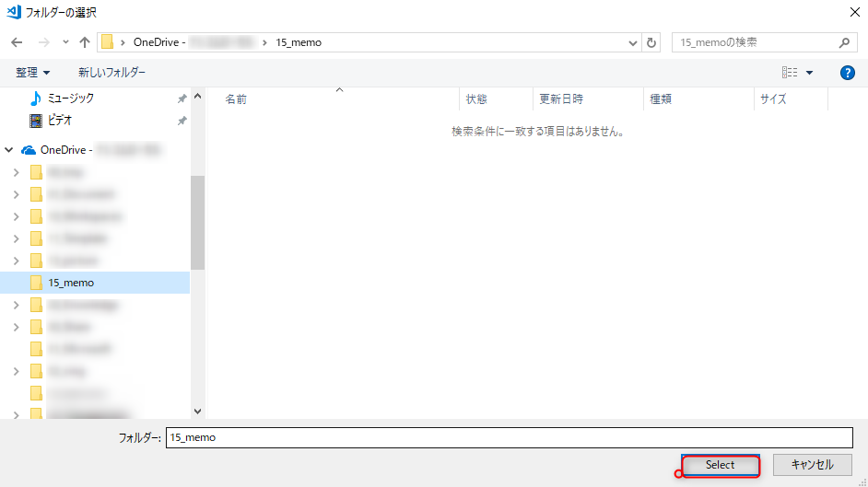Open address bar history dropdown
Viewport: 868px width, 487px height.
tap(633, 42)
